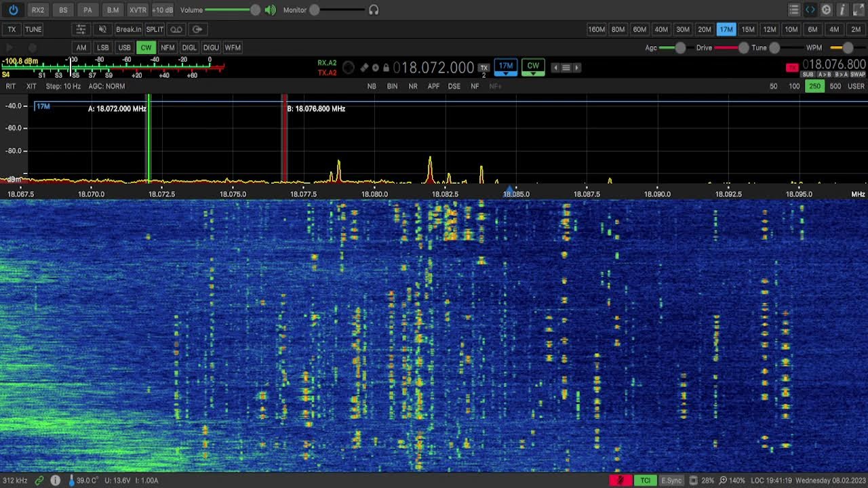Toggle the padlock frequency lock icon
The width and height of the screenshot is (868, 488).
pos(386,68)
